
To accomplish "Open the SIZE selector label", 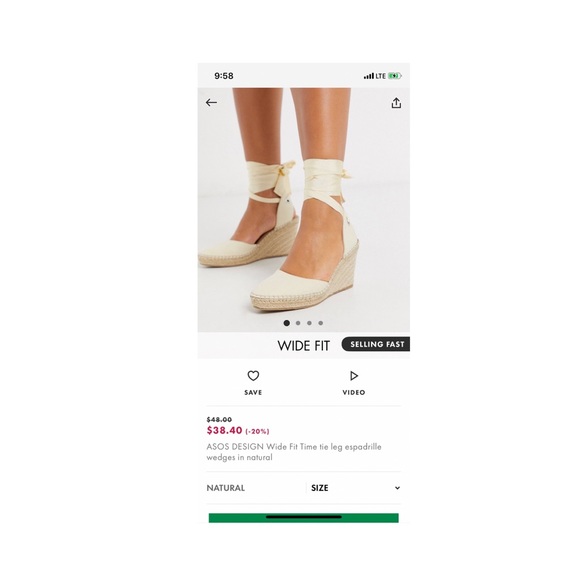I will pyautogui.click(x=320, y=488).
